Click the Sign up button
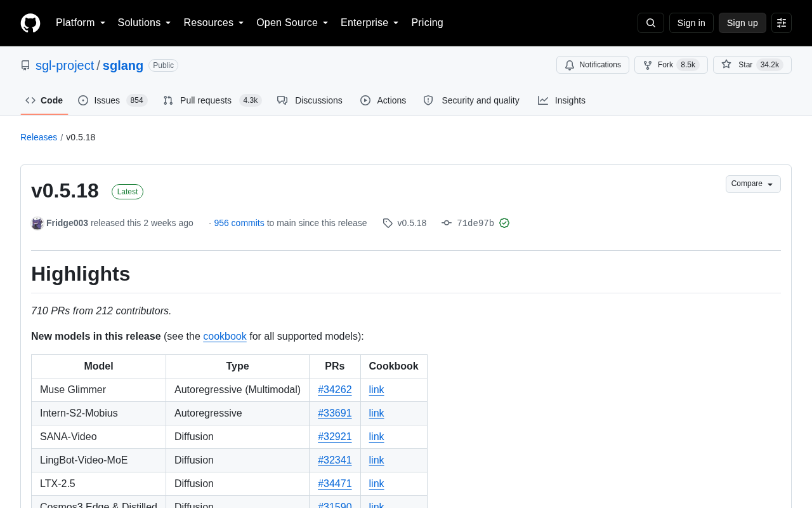Screen dimensions: 812x508 point(742,23)
